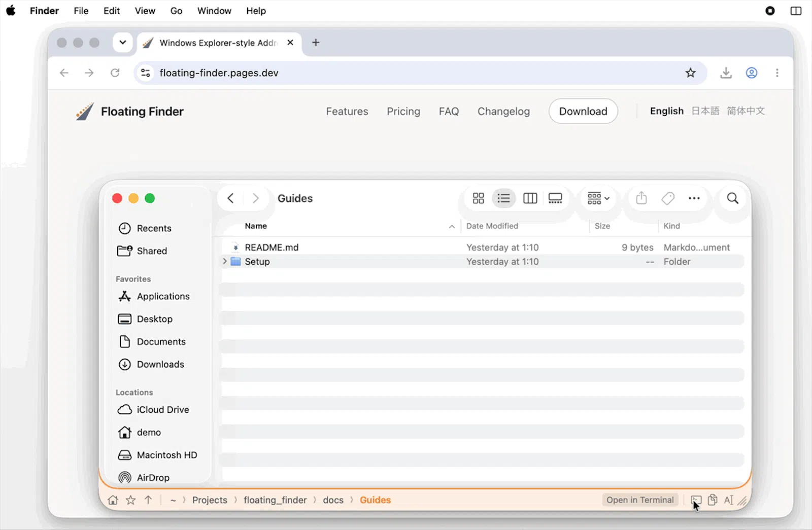This screenshot has height=530, width=812.
Task: Click the terminal icon in the path bar
Action: tap(696, 500)
